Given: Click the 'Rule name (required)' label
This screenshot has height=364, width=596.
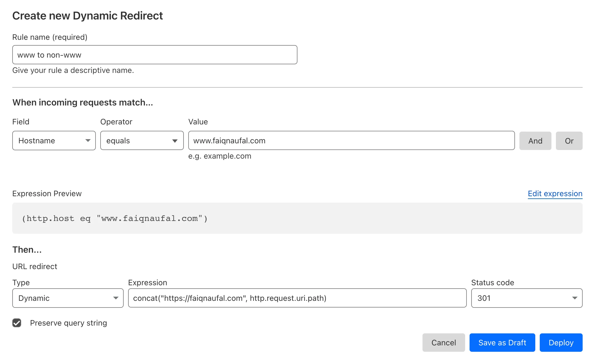Looking at the screenshot, I should click(x=50, y=37).
